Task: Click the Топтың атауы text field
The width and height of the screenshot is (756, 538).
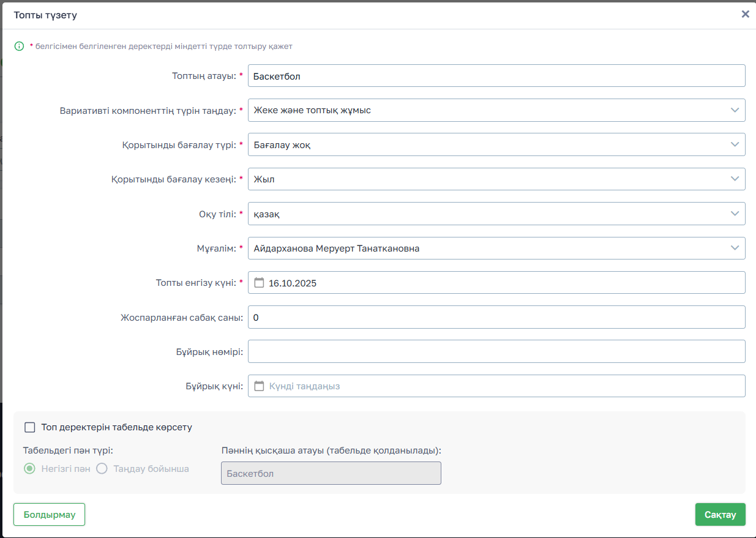Action: tap(496, 76)
